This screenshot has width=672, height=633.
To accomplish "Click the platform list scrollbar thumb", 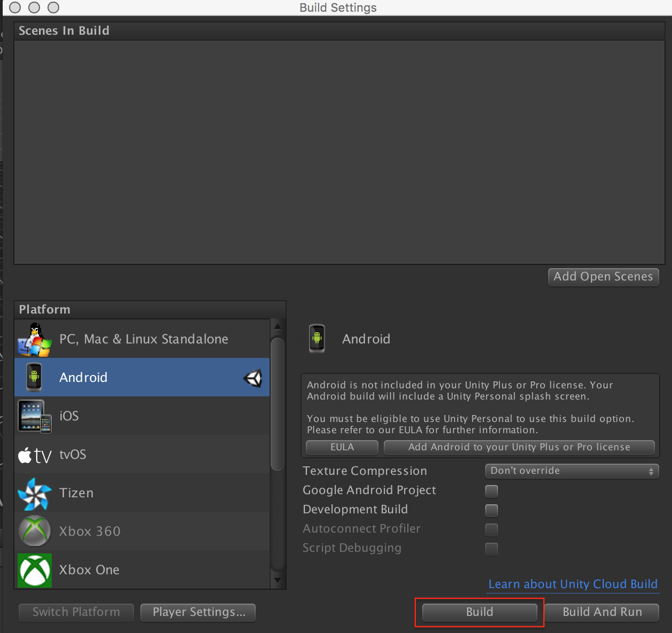I will tap(277, 404).
